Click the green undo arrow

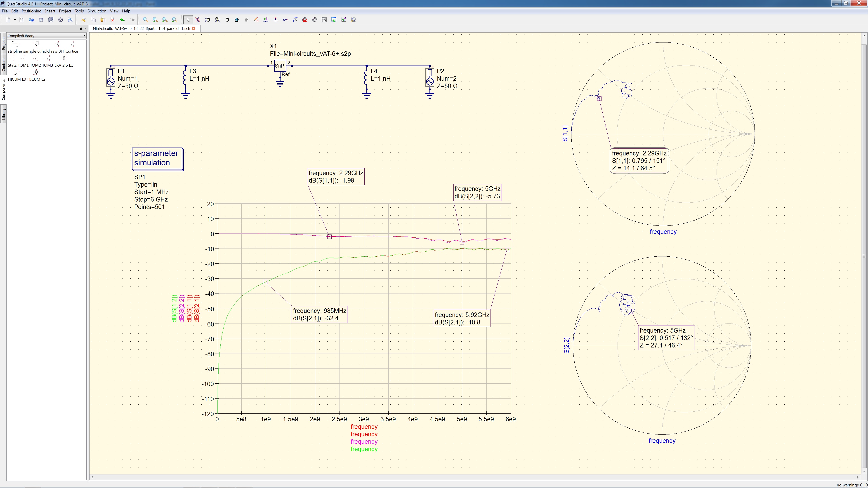click(x=122, y=20)
